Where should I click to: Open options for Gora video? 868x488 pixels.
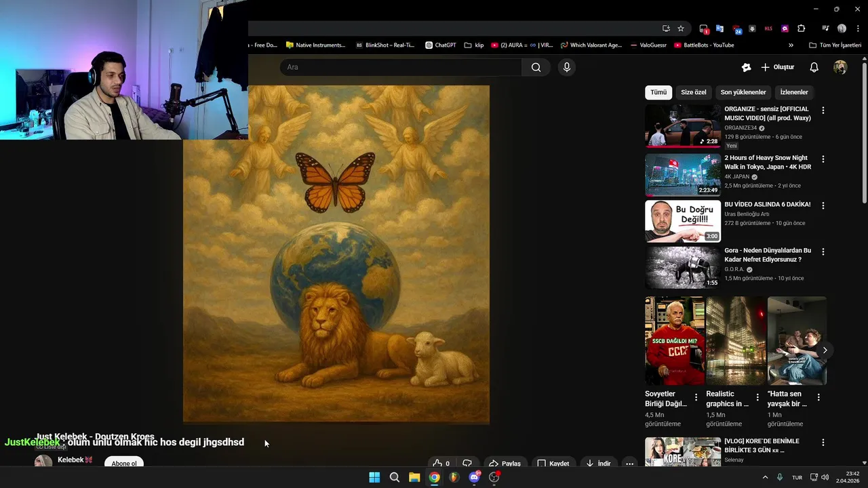[x=823, y=251]
